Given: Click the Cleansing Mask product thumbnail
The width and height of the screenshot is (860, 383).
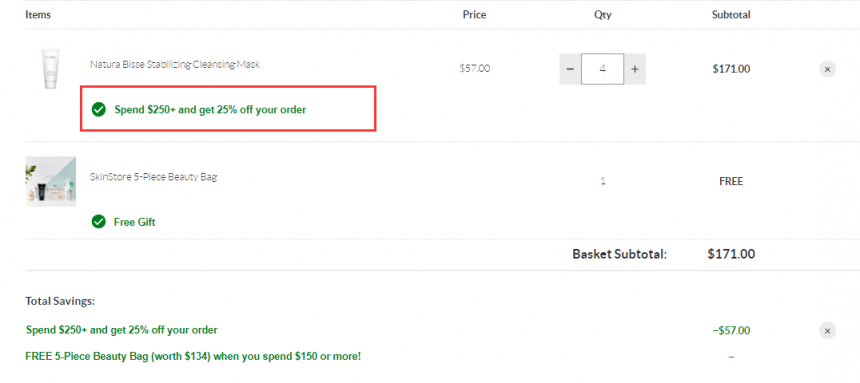Looking at the screenshot, I should click(x=50, y=69).
